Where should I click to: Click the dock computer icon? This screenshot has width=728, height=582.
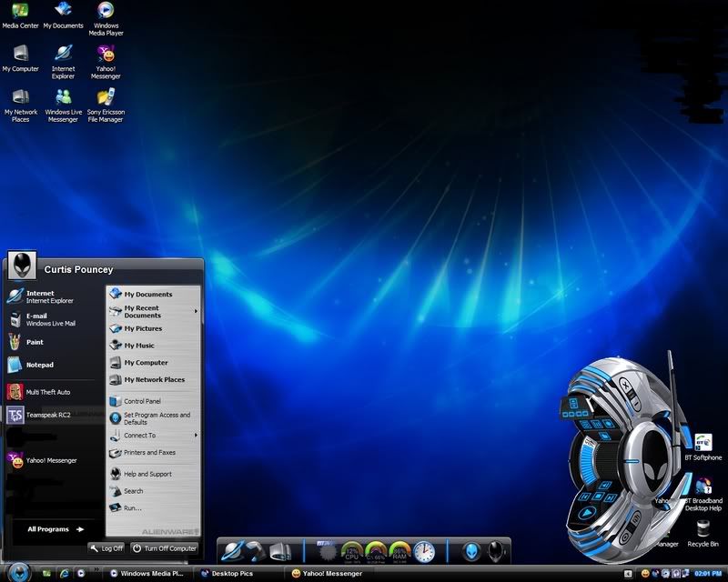click(x=280, y=551)
